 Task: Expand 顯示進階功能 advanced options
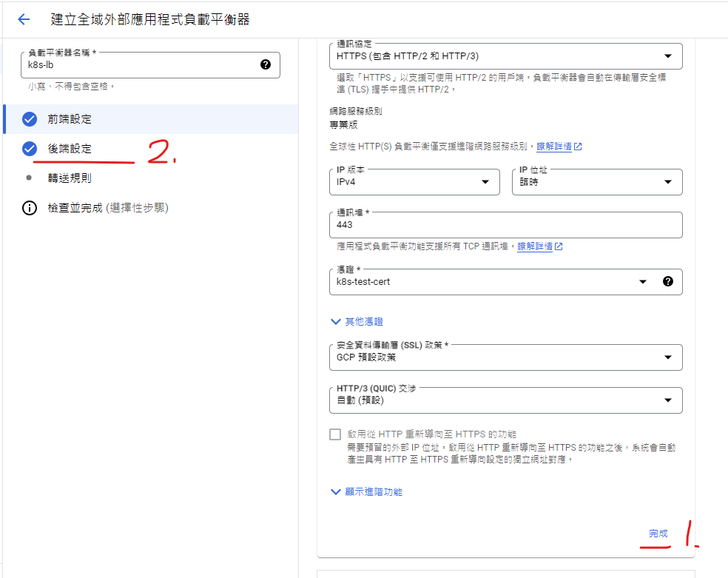tap(366, 491)
